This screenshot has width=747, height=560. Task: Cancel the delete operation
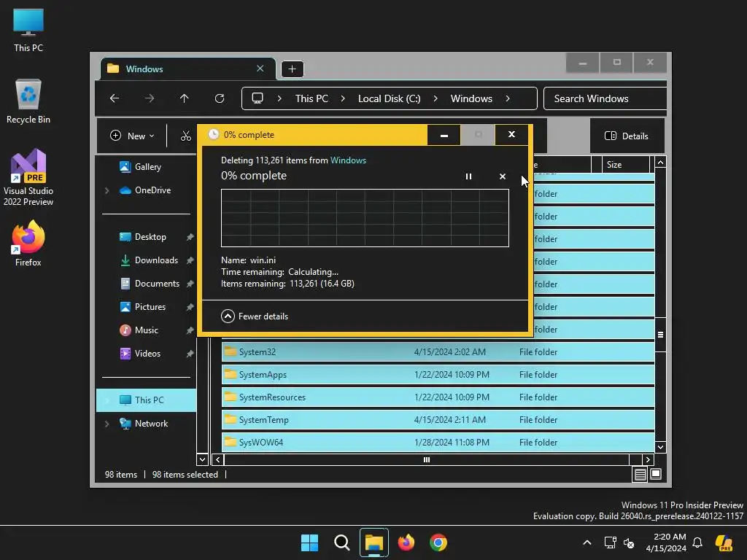pyautogui.click(x=502, y=176)
